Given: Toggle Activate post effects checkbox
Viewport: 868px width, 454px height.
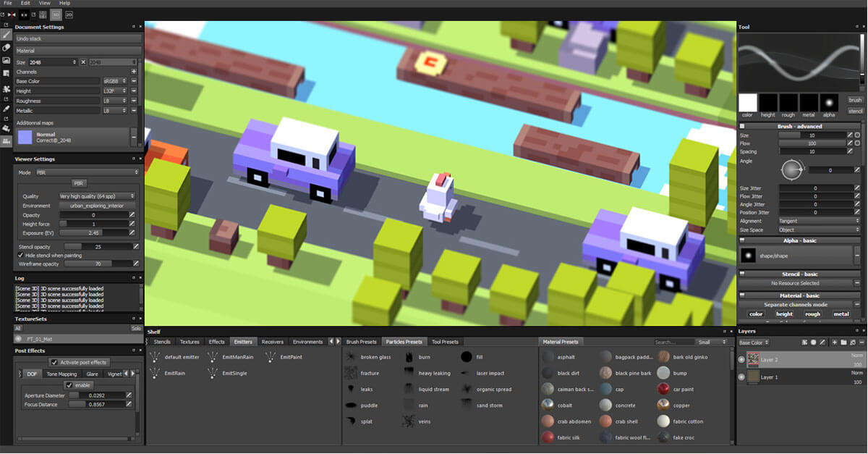Looking at the screenshot, I should click(54, 362).
